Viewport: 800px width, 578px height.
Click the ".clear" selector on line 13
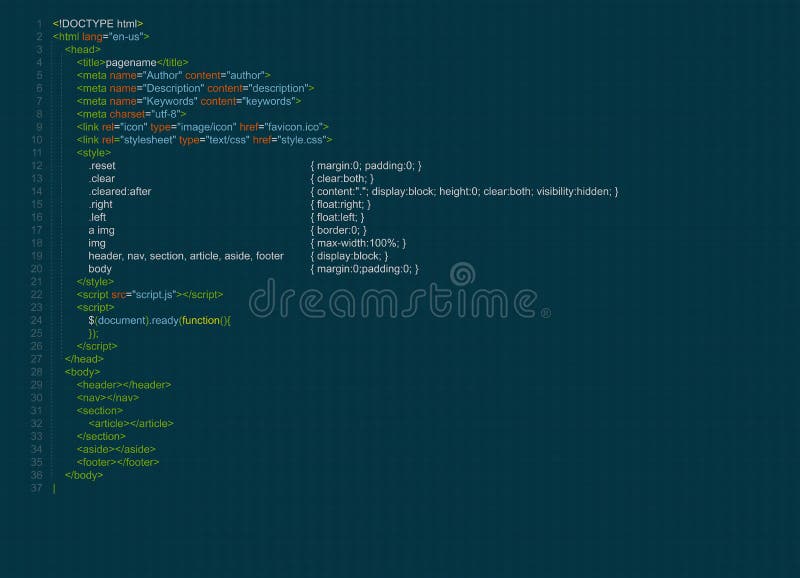102,179
